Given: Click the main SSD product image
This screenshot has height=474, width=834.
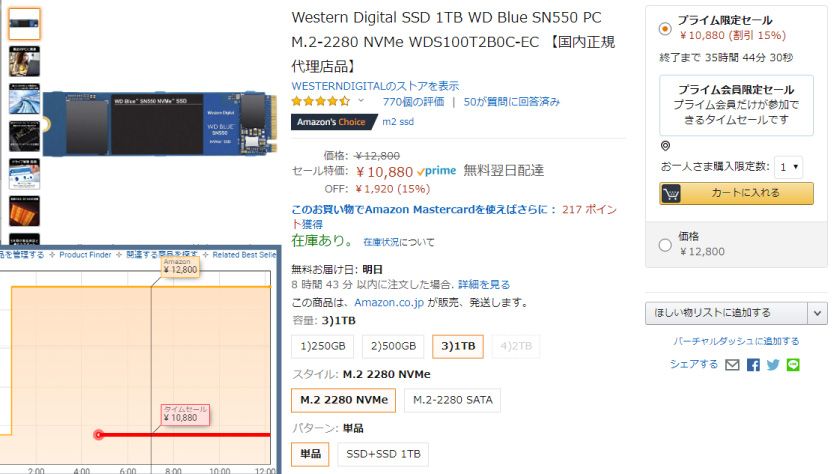Looking at the screenshot, I should point(160,124).
